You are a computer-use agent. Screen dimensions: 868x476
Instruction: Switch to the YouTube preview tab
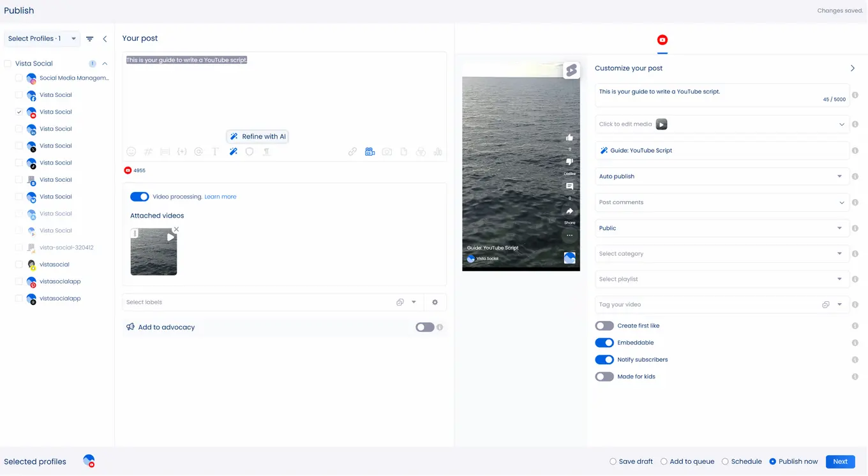point(662,40)
